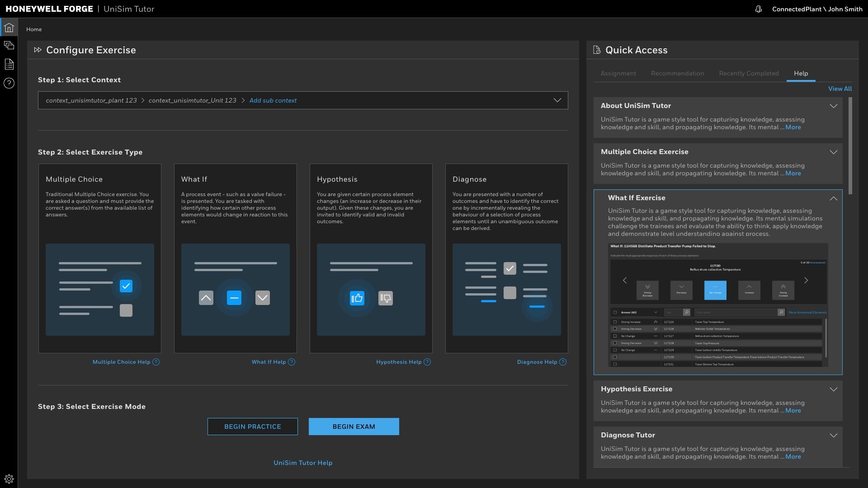Tick the checkbox for row 11TI25
868x488 pixels.
(x=615, y=322)
